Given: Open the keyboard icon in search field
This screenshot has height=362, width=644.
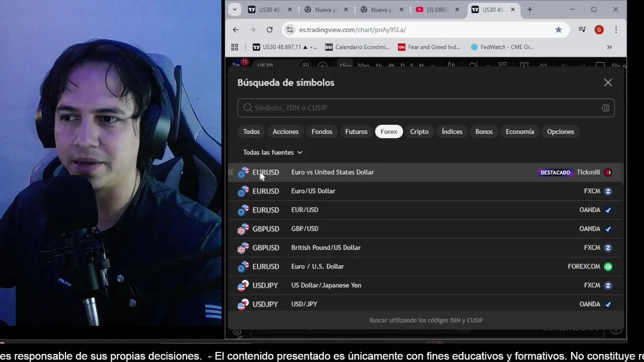Looking at the screenshot, I should [x=605, y=108].
